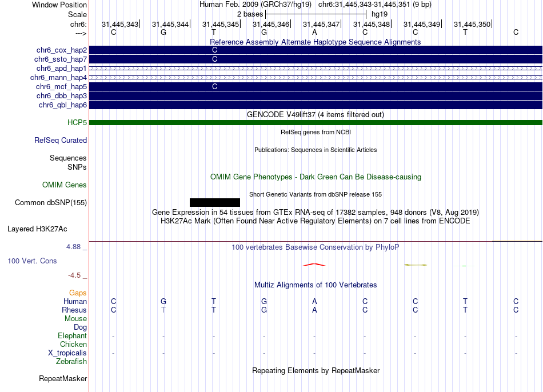543x392 pixels.
Task: Select the RepeatMasker track label
Action: coord(63,379)
